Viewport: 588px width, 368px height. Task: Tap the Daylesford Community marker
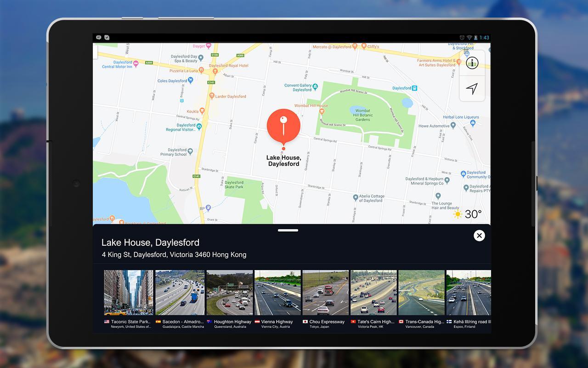[464, 175]
